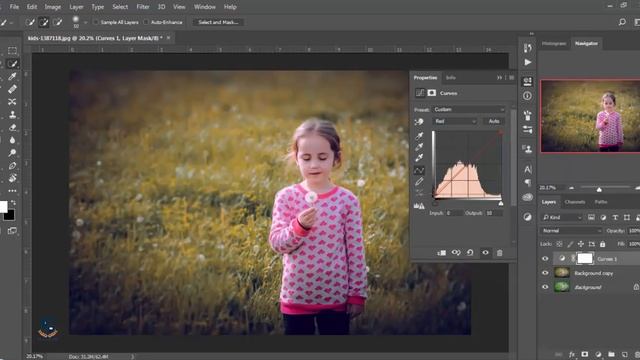The image size is (640, 360).
Task: Hide the Background copy layer
Action: coord(545,273)
